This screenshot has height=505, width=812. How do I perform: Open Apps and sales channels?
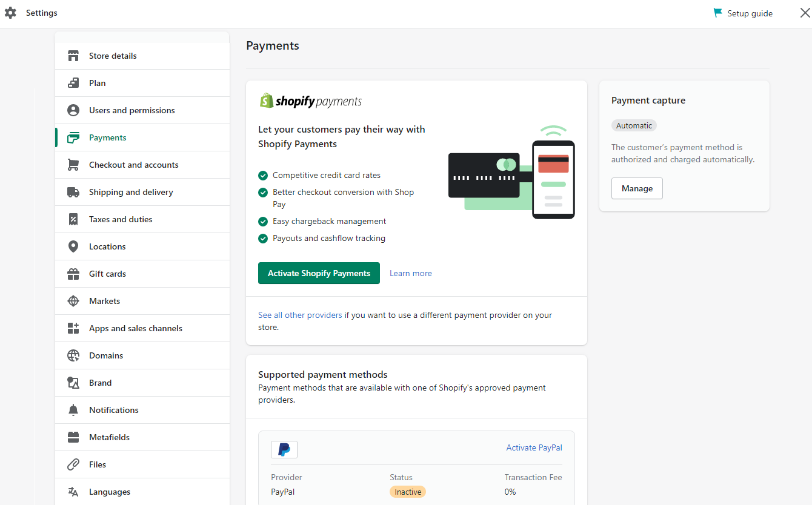pyautogui.click(x=142, y=328)
